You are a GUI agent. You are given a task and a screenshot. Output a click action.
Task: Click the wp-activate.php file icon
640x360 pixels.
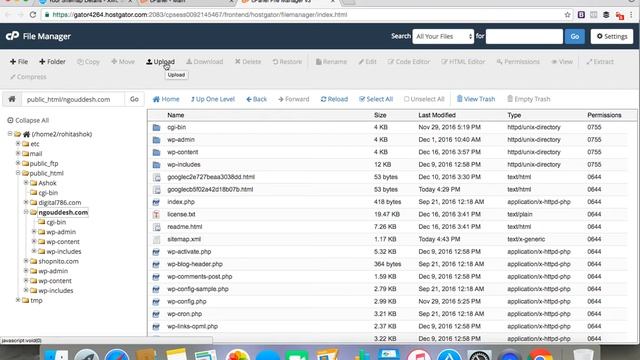click(x=156, y=252)
